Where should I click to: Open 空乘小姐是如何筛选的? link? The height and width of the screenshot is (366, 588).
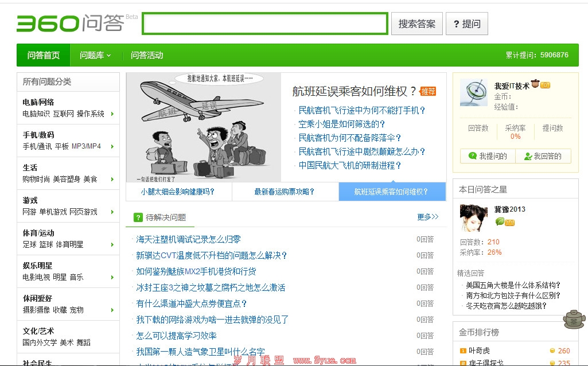[x=342, y=124]
